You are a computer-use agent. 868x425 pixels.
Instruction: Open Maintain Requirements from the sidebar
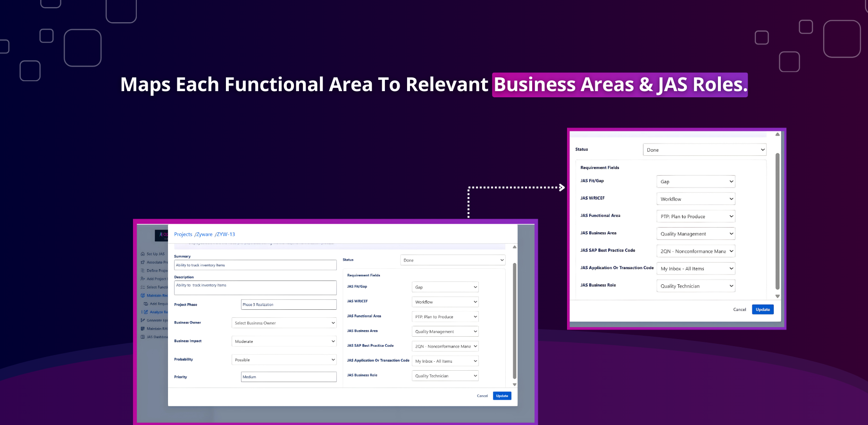coord(156,295)
